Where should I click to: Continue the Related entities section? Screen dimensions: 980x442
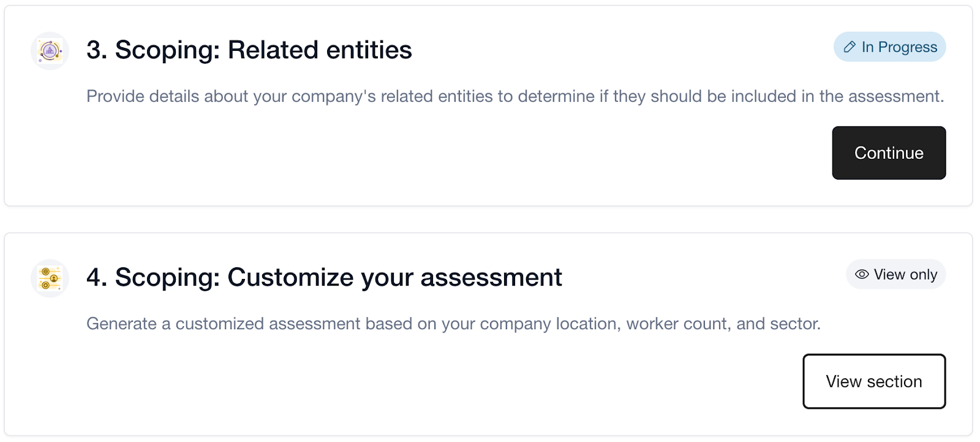pyautogui.click(x=889, y=153)
